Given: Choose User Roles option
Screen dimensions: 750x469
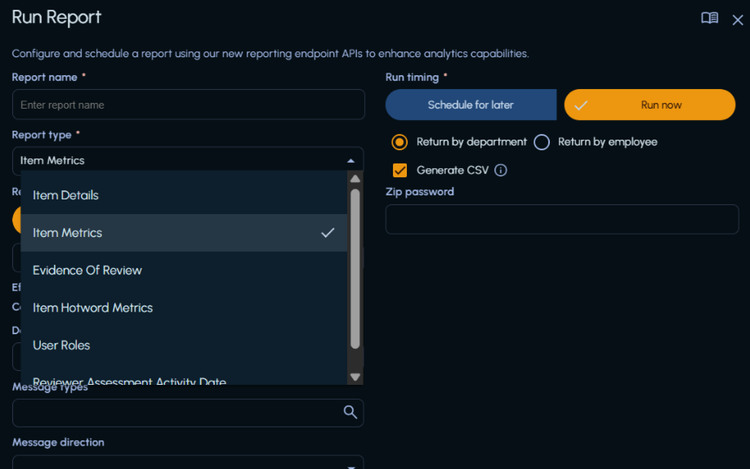Looking at the screenshot, I should [x=184, y=345].
